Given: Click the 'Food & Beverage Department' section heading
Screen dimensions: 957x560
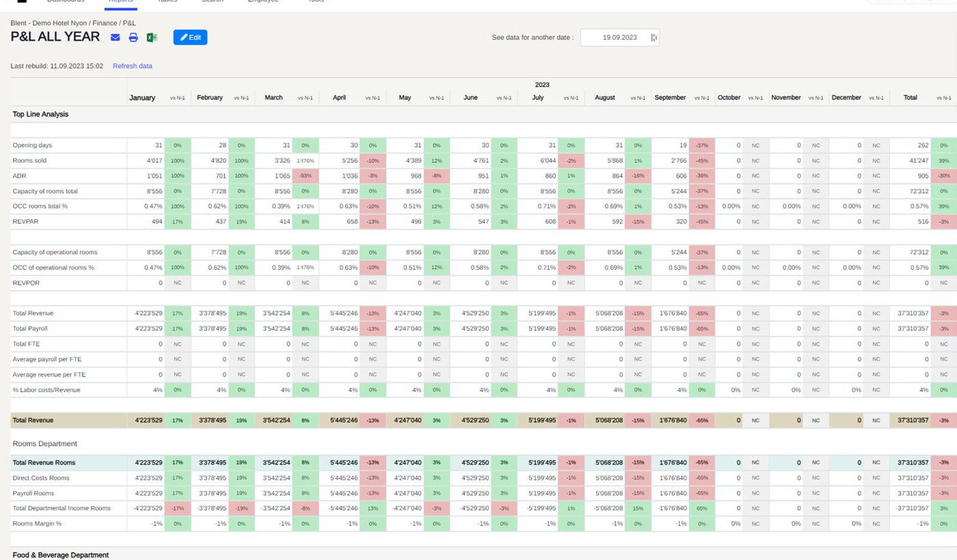Looking at the screenshot, I should tap(60, 555).
